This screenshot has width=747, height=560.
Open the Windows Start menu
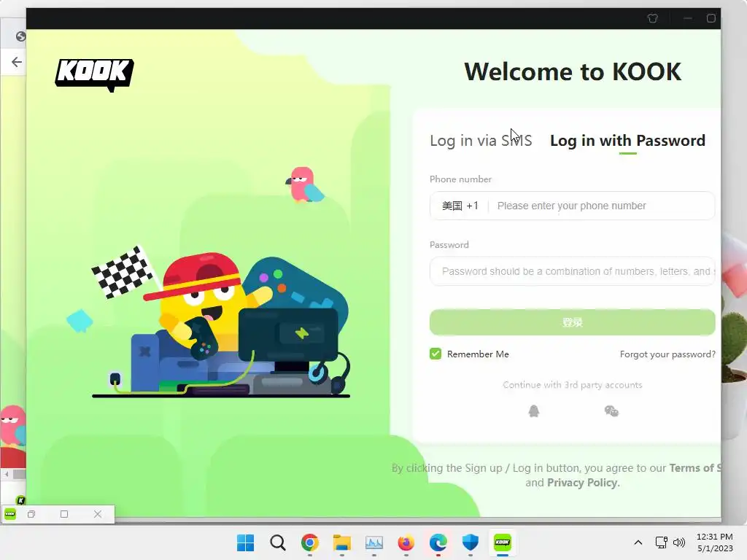click(245, 542)
